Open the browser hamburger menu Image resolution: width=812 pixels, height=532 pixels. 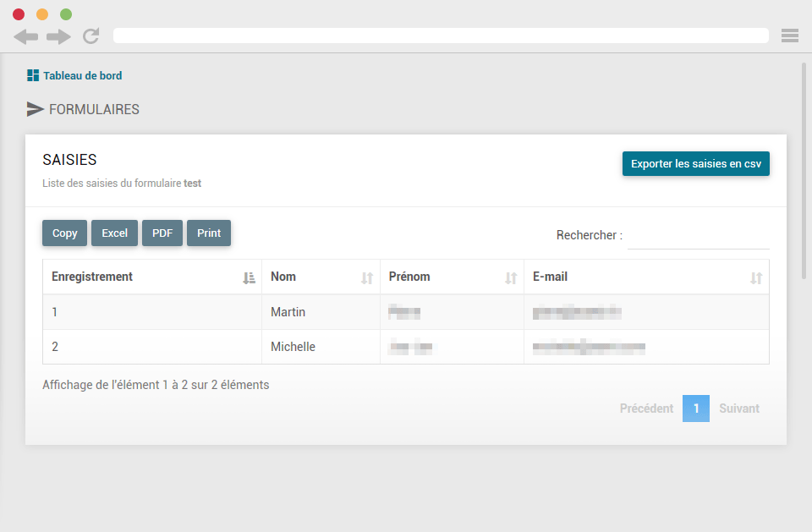pyautogui.click(x=790, y=36)
